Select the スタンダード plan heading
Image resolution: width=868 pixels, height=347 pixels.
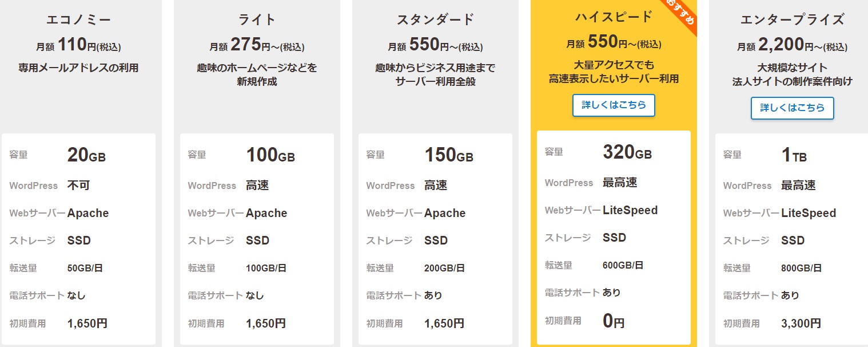pos(435,20)
